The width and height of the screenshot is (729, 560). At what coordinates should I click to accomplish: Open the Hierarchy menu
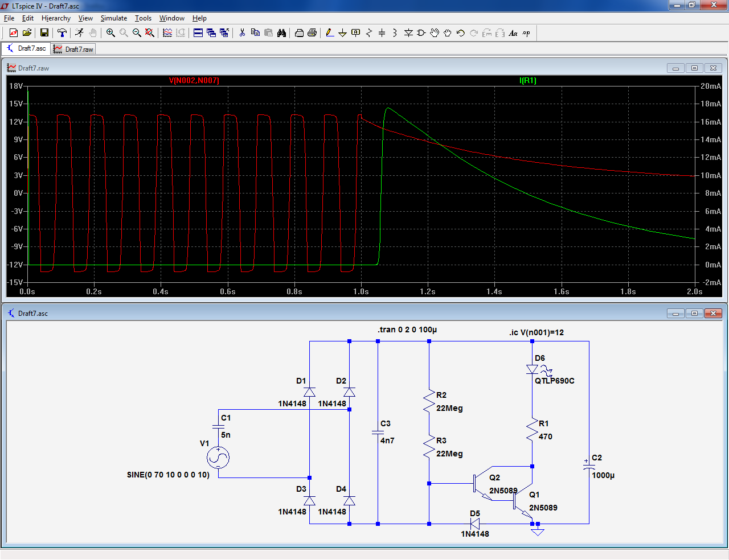pos(56,18)
